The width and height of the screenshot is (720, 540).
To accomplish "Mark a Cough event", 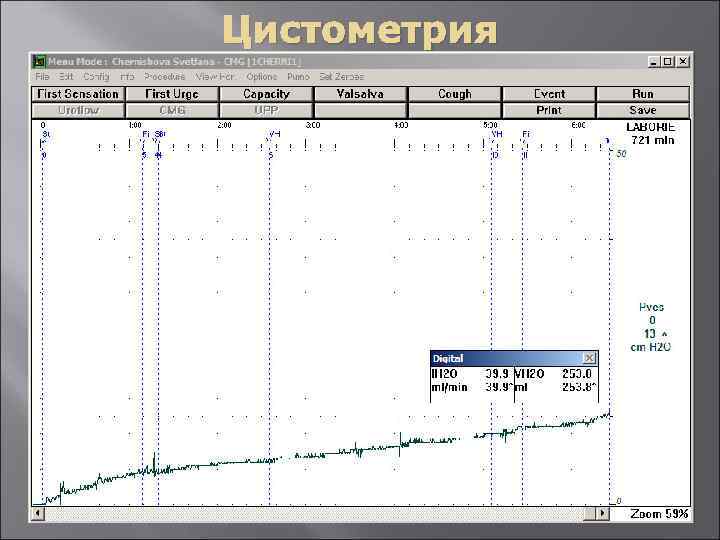I will pyautogui.click(x=455, y=94).
